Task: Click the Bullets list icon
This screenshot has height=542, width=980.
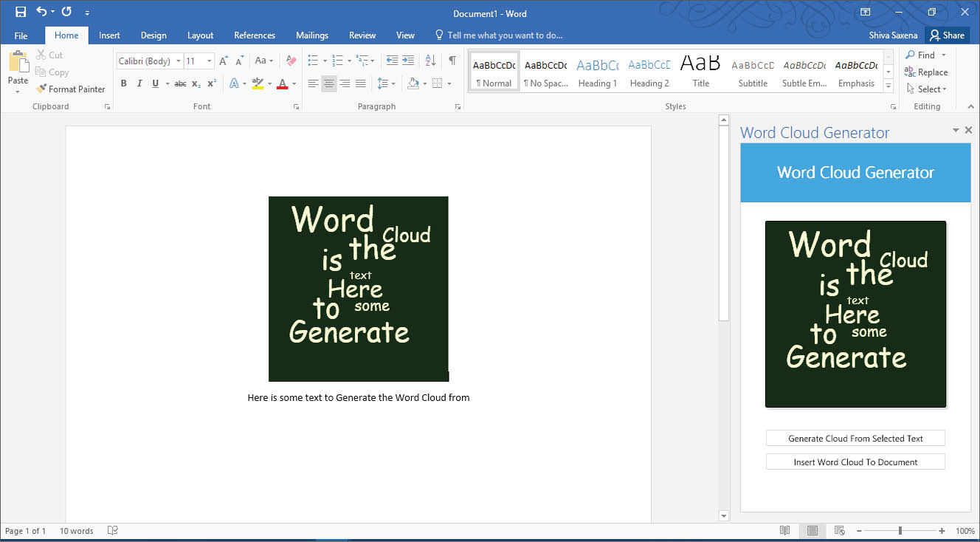Action: pos(312,61)
